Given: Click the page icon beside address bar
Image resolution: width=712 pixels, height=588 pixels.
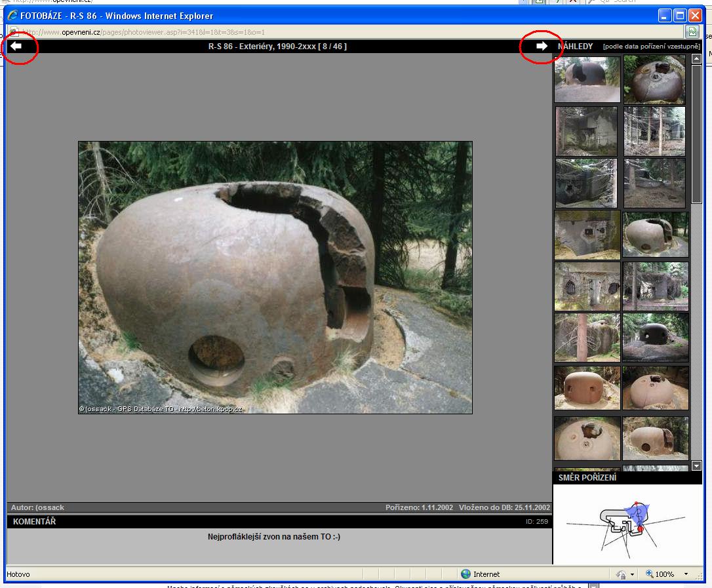Looking at the screenshot, I should (691, 31).
